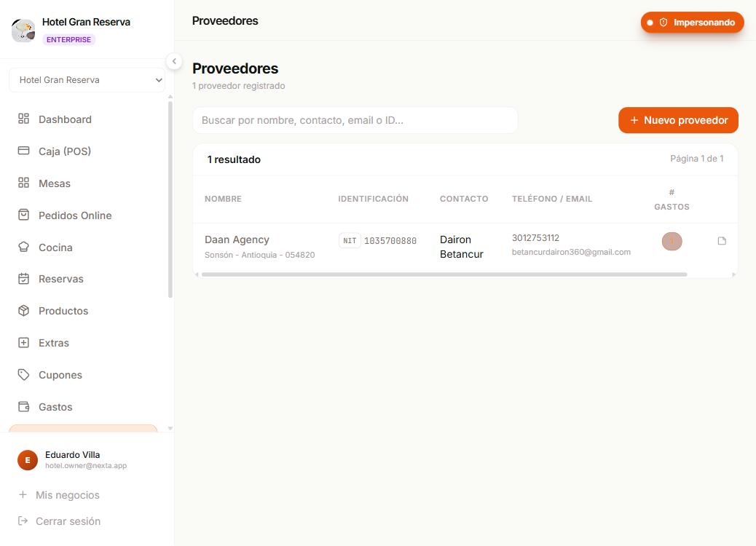Click the sidebar scroll down arrow
756x546 pixels.
170,428
